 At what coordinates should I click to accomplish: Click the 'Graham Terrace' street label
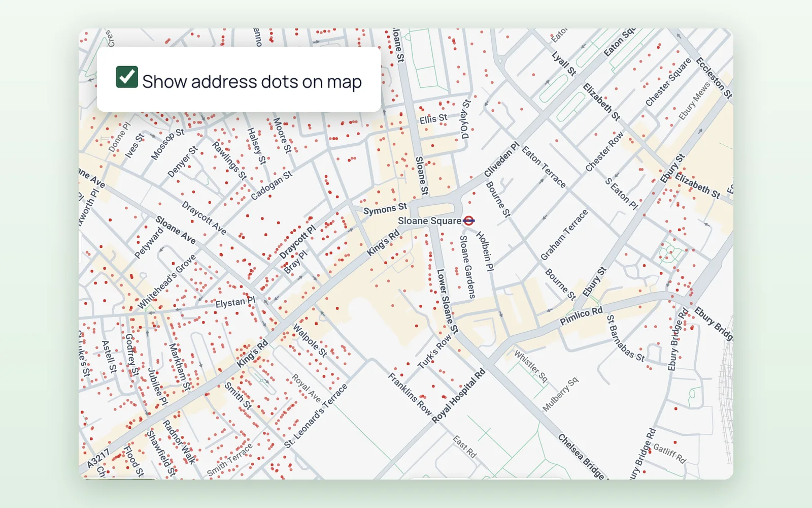pyautogui.click(x=564, y=235)
